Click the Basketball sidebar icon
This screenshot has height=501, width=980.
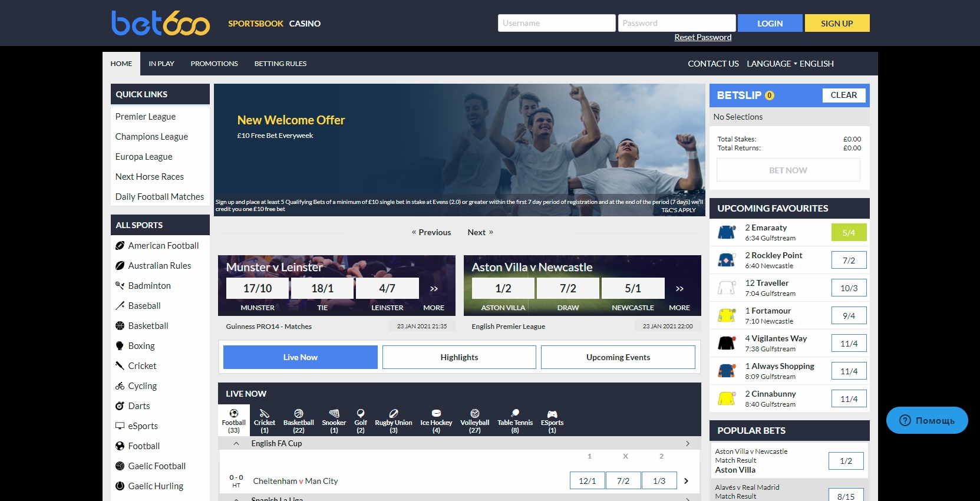coord(120,326)
